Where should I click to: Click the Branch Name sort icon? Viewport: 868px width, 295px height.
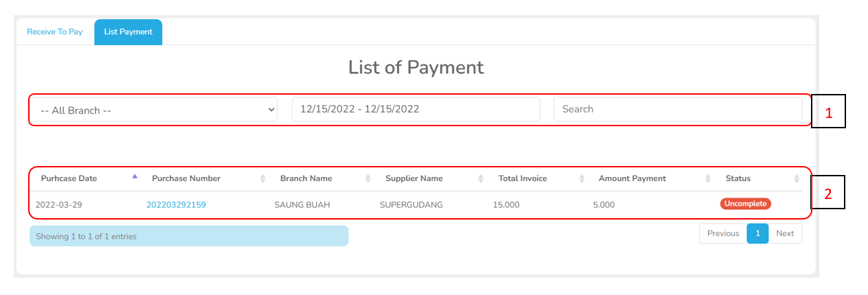click(x=367, y=178)
